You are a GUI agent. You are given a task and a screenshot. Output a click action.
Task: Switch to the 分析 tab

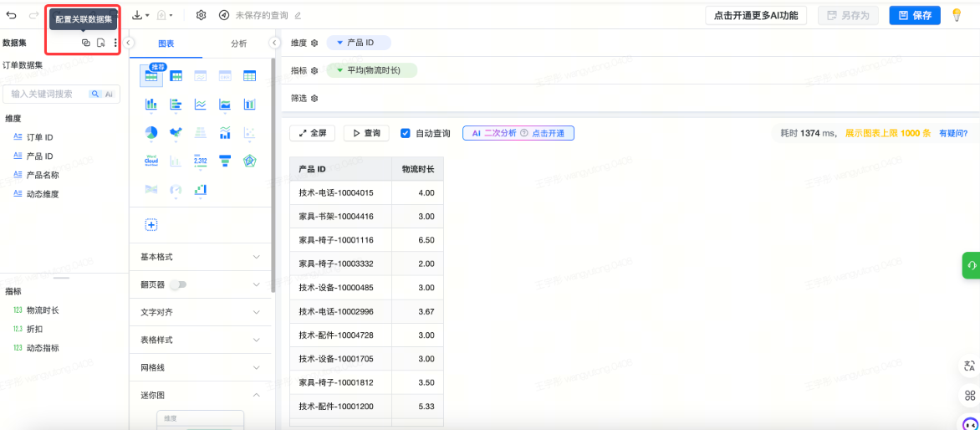(x=238, y=44)
